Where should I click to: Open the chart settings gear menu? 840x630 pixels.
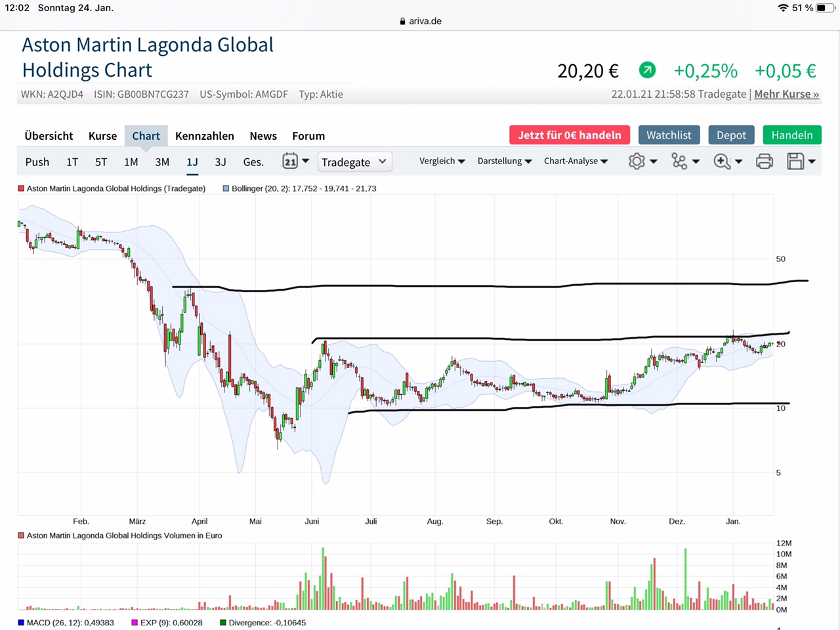tap(642, 161)
